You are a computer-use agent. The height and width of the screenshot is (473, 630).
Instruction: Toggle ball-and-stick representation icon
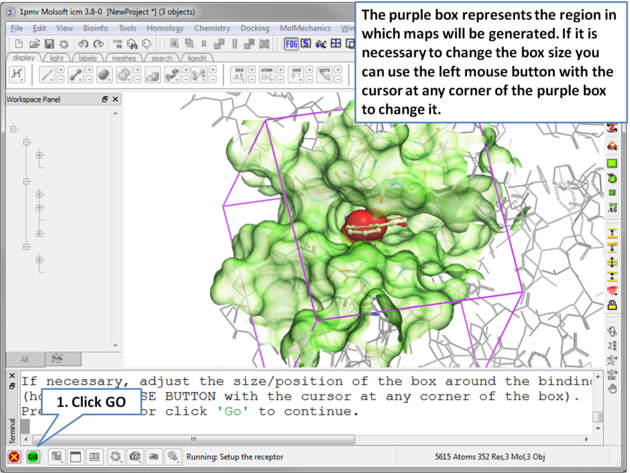click(76, 76)
